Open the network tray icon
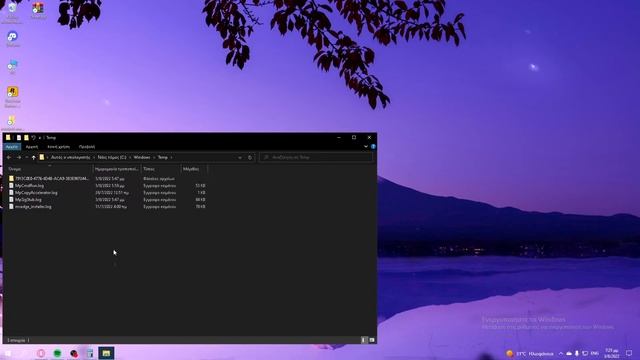Image resolution: width=640 pixels, height=360 pixels. [585, 353]
